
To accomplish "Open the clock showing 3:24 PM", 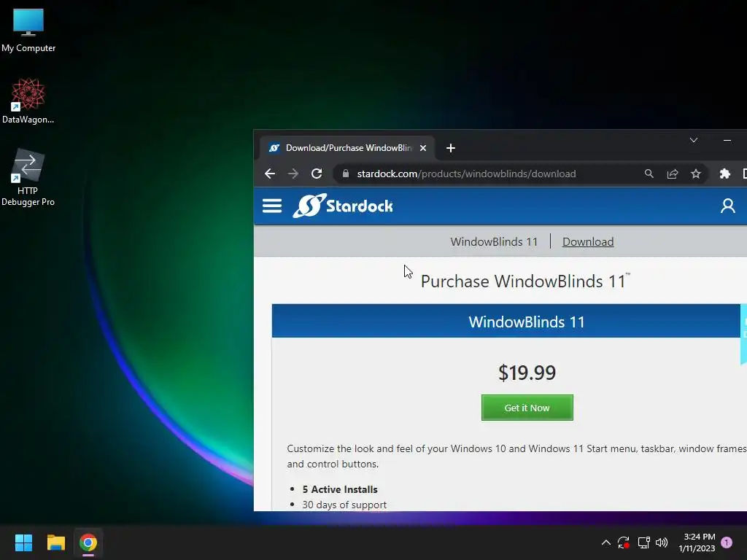I will tap(697, 542).
